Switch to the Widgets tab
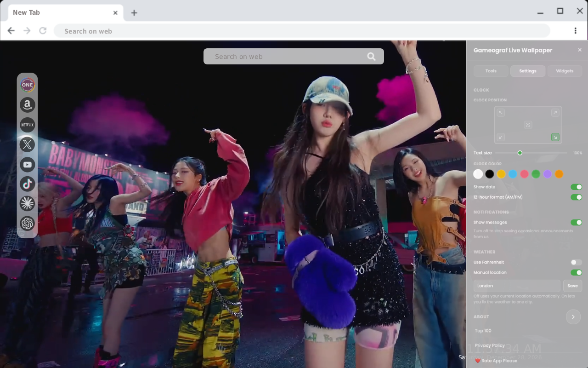This screenshot has width=588, height=368. (x=565, y=71)
